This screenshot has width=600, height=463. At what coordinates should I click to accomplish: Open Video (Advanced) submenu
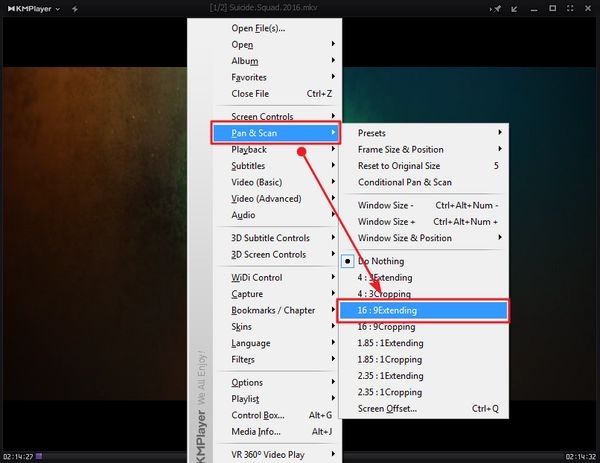coord(276,199)
